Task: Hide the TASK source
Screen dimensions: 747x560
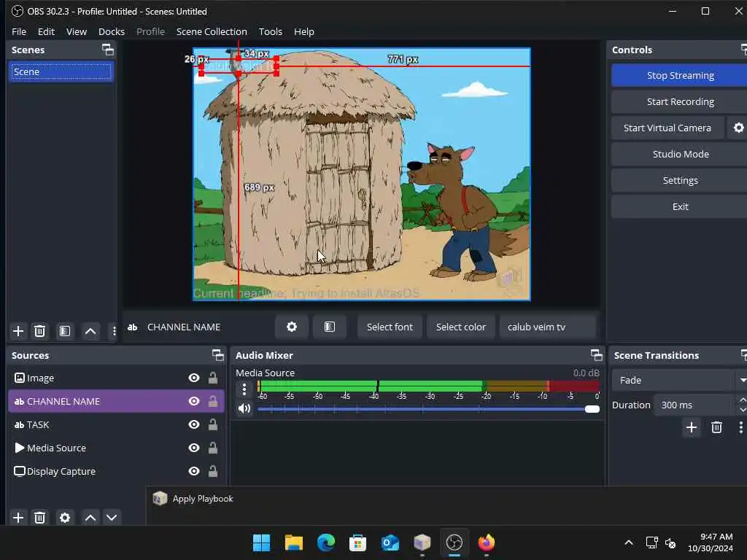Action: (194, 425)
